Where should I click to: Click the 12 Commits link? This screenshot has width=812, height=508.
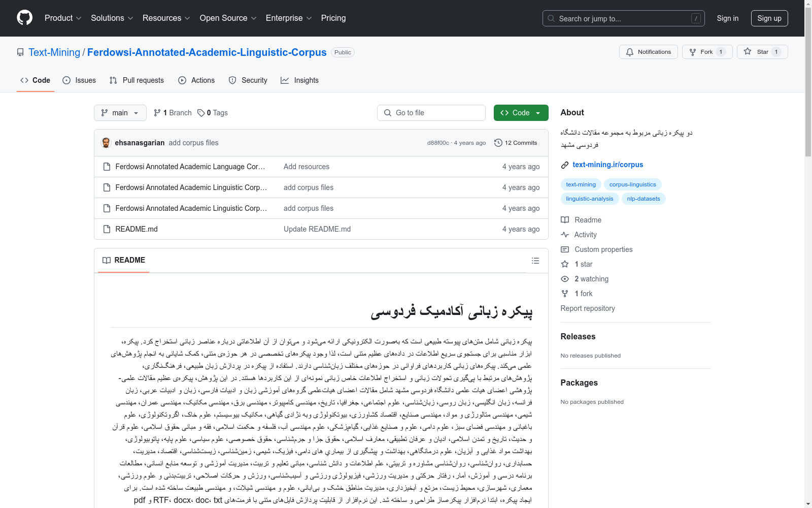coord(516,143)
